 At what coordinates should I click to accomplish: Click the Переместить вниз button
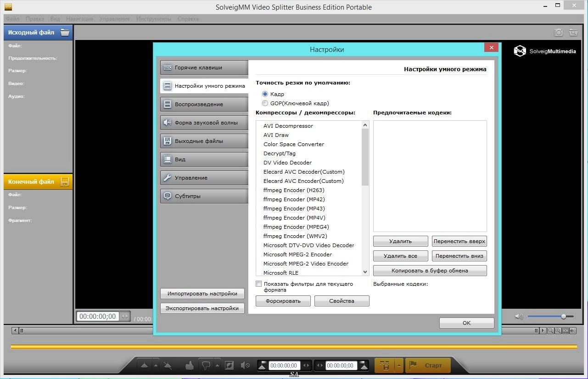point(459,256)
